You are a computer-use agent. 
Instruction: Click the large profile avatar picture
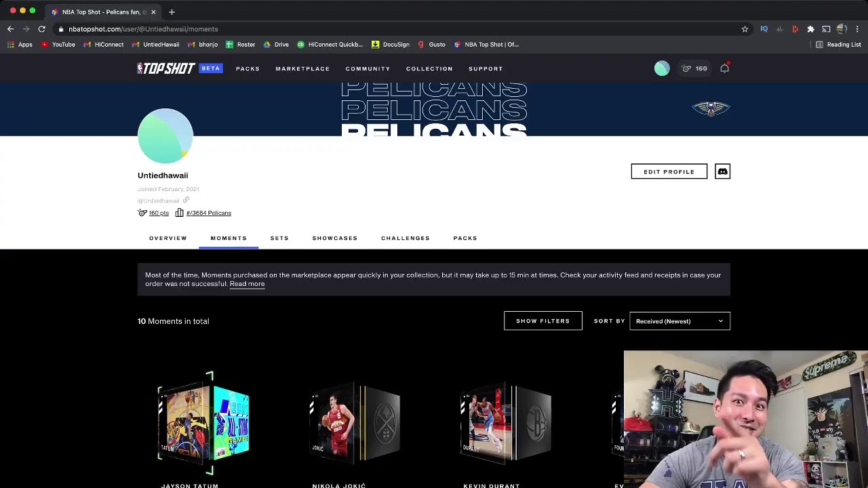[165, 136]
